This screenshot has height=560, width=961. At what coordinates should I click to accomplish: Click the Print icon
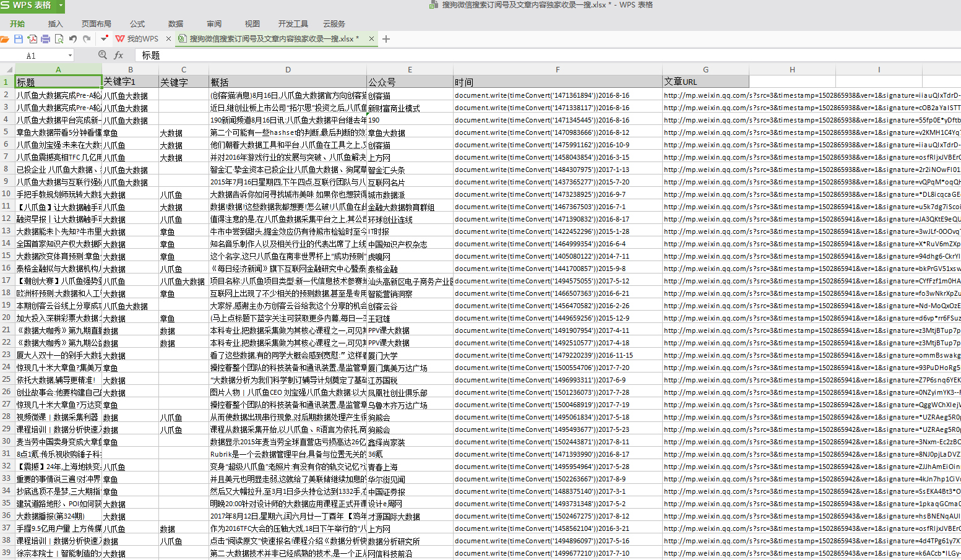[x=45, y=39]
